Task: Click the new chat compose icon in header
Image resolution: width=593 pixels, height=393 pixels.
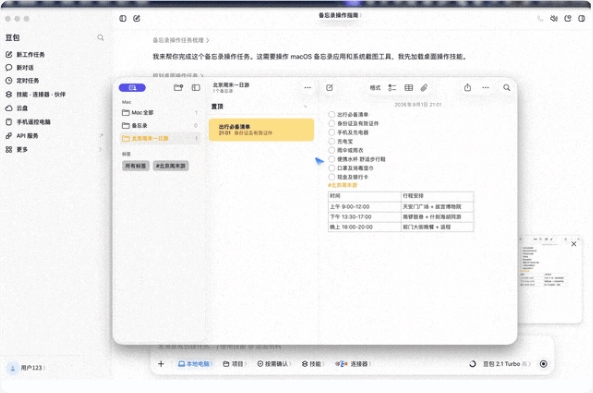Action: pos(137,19)
